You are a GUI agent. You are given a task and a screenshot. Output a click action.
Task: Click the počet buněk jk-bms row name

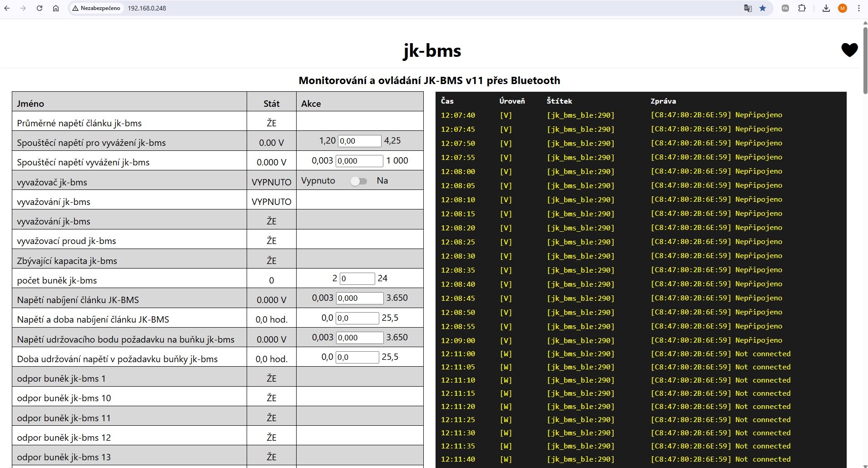point(57,280)
